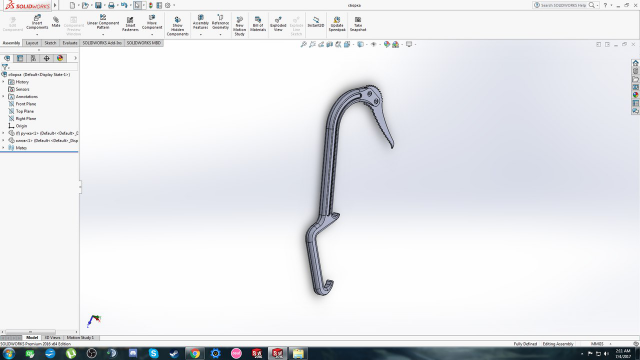Click Apply Scene icon in view toolbar

pos(396,44)
